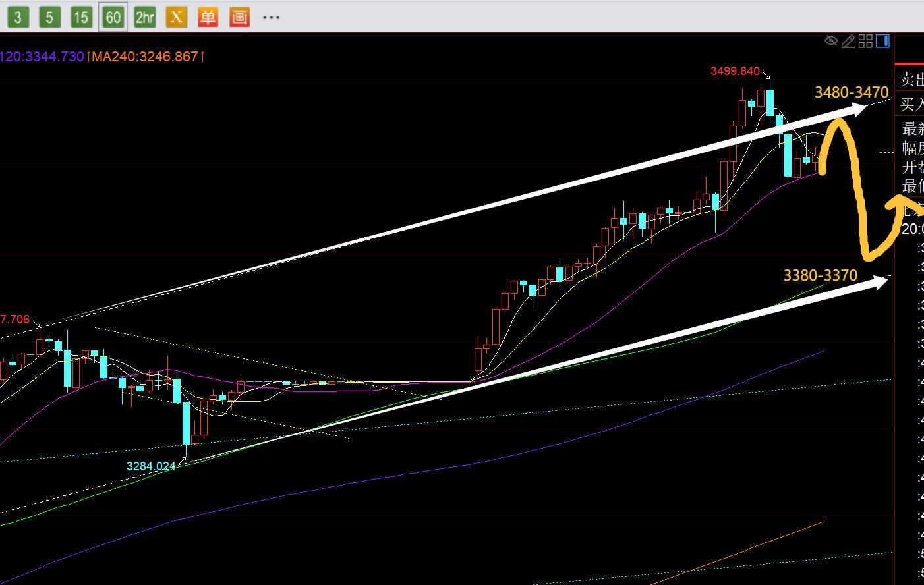Switch chart to 15-minute interval

81,17
